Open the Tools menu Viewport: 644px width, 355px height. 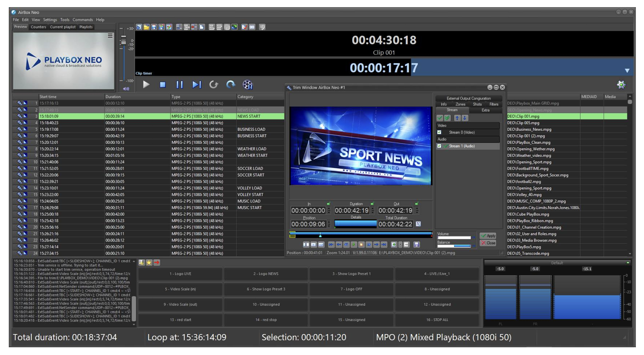click(65, 20)
